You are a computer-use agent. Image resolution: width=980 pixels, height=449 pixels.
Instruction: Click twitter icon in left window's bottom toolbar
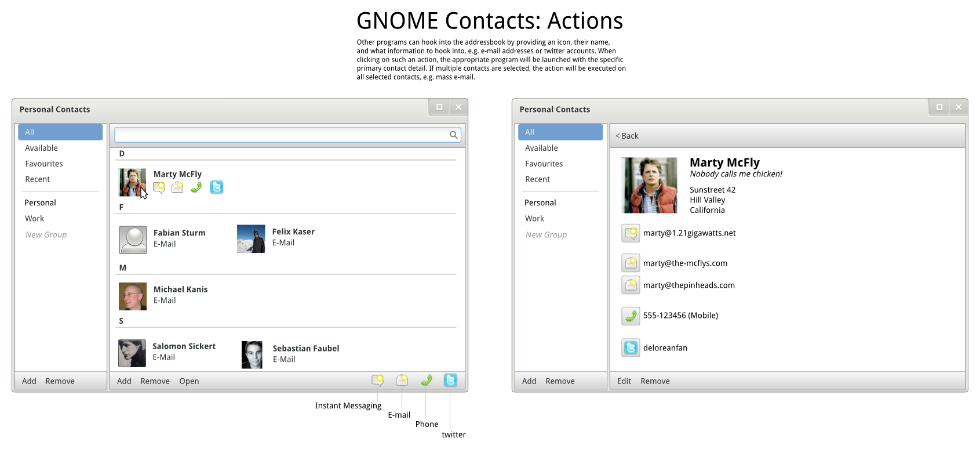tap(450, 381)
